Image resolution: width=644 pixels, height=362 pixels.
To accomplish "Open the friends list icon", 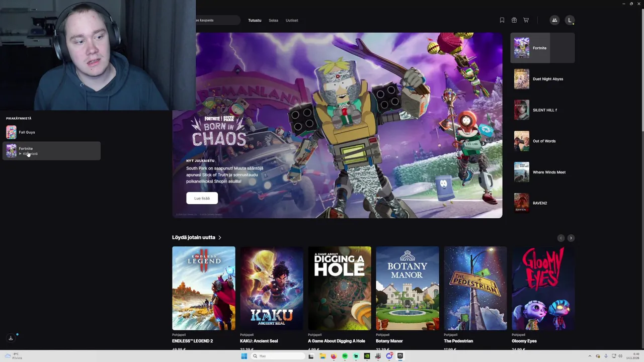I will click(554, 20).
